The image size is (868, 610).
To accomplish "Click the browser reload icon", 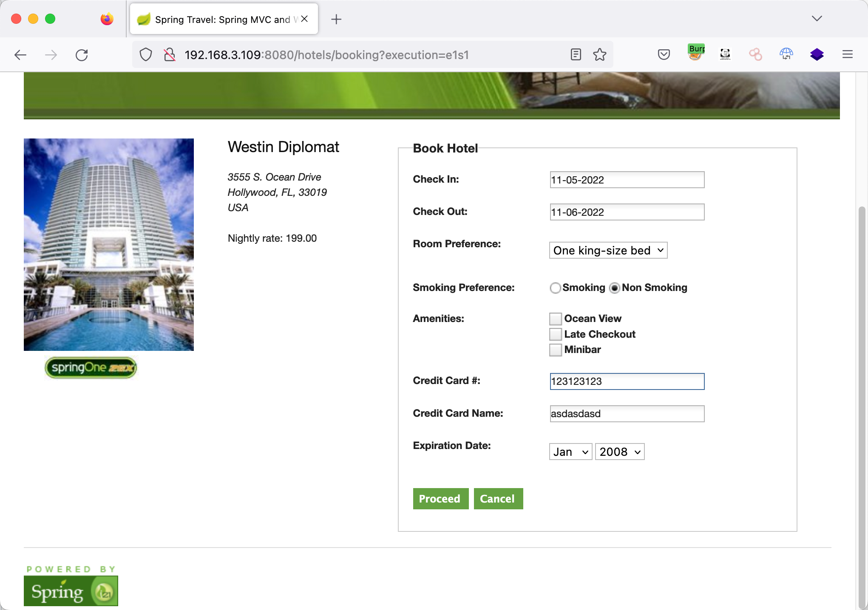I will [x=82, y=55].
